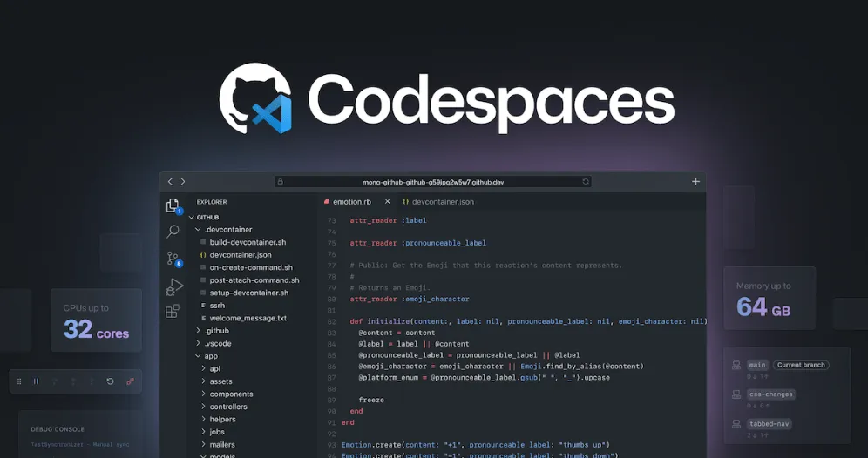Click the address bar URL field
Screen dimensions: 868x458
click(x=433, y=181)
